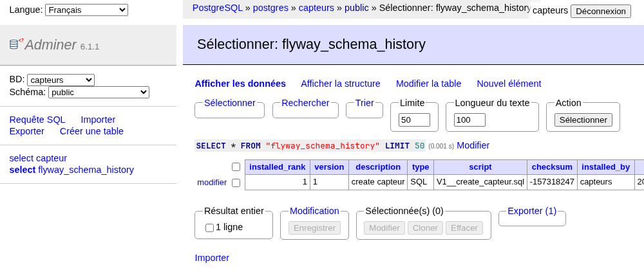Expand the Rechercher fieldset
Image resolution: width=644 pixels, height=270 pixels.
305,104
